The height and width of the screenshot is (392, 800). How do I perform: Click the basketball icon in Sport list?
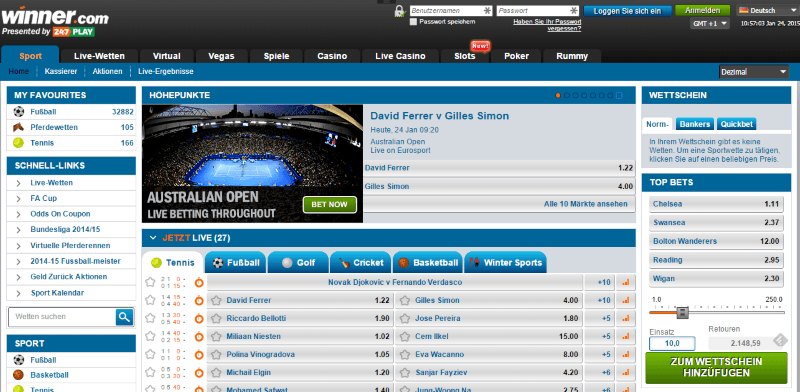click(x=18, y=375)
